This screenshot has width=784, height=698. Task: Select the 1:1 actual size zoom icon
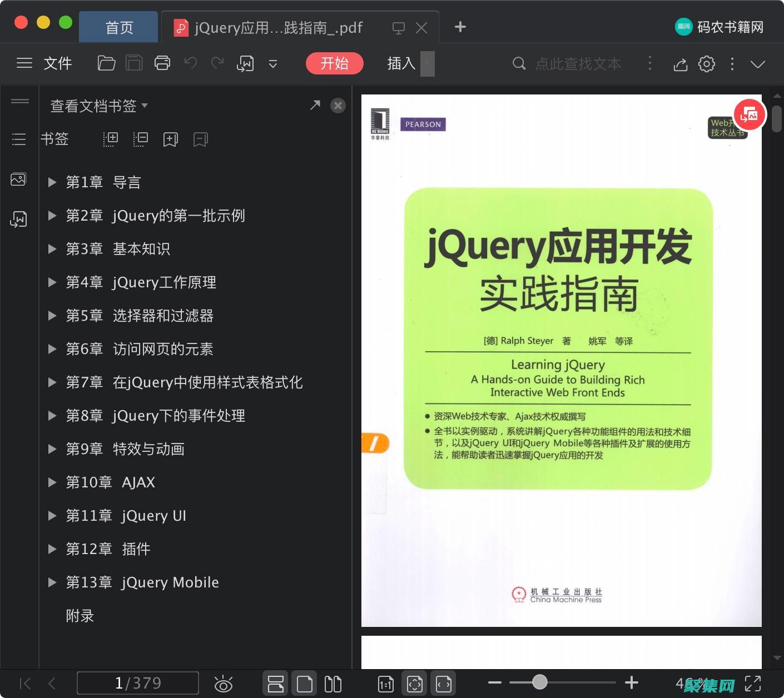385,683
